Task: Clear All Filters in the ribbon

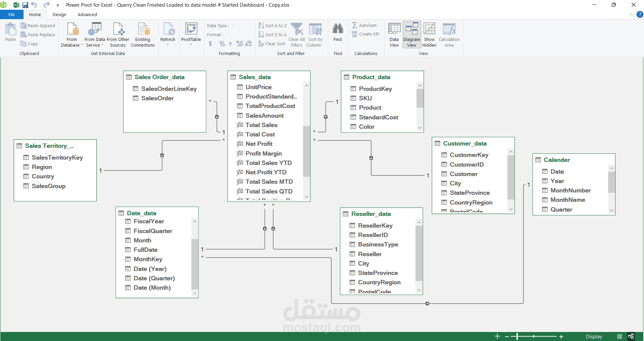Action: [x=297, y=35]
